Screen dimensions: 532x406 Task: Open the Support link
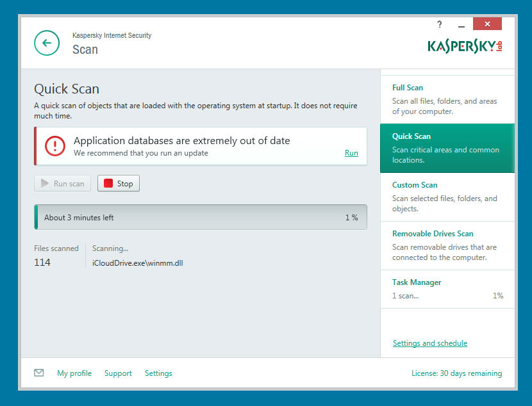coord(118,373)
